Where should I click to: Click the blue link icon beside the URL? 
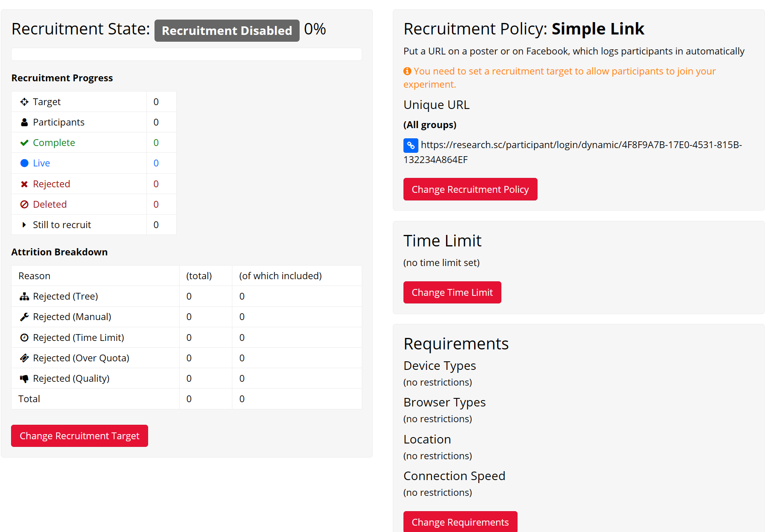coord(410,146)
